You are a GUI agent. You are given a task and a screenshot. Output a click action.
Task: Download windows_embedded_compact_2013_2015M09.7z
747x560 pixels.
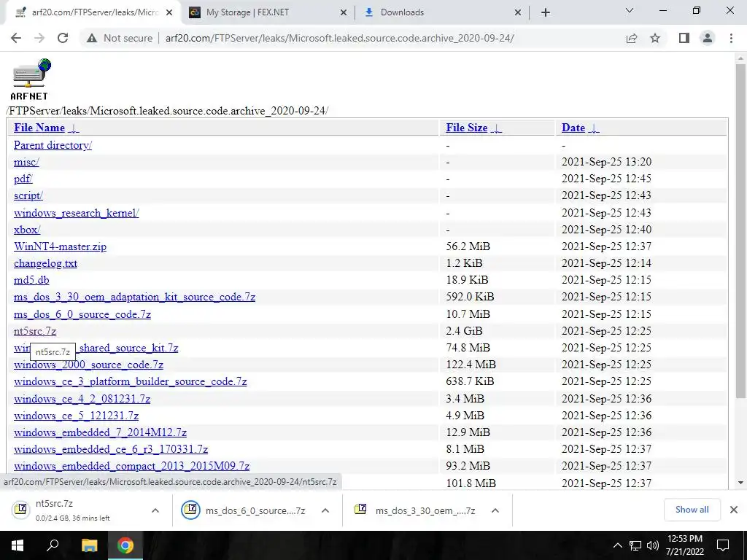click(131, 466)
